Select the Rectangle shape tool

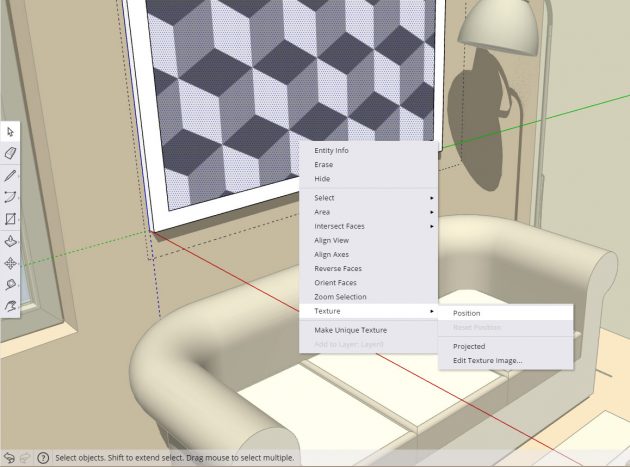pyautogui.click(x=11, y=219)
